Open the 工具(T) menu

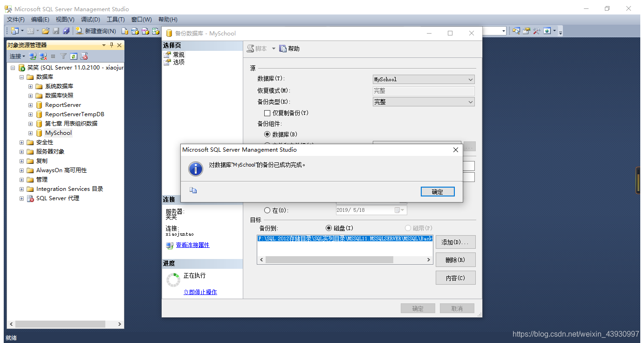click(x=116, y=20)
